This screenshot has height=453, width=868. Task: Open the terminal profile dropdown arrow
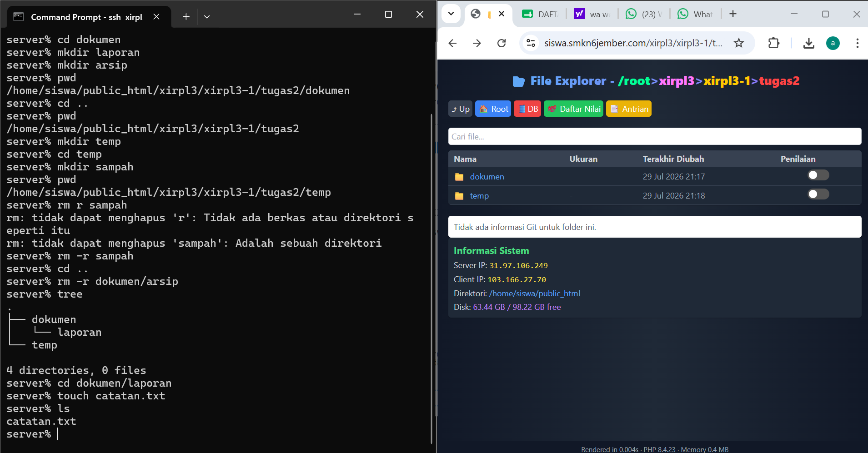click(x=207, y=17)
